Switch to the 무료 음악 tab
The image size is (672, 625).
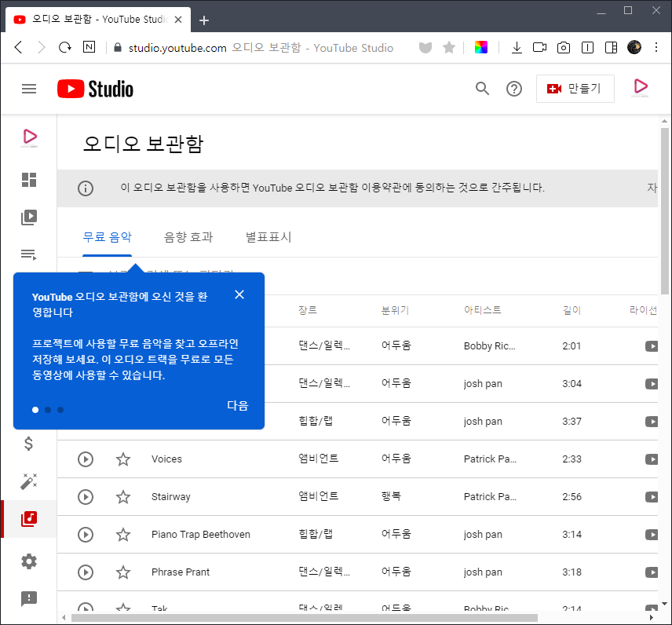[x=107, y=237]
